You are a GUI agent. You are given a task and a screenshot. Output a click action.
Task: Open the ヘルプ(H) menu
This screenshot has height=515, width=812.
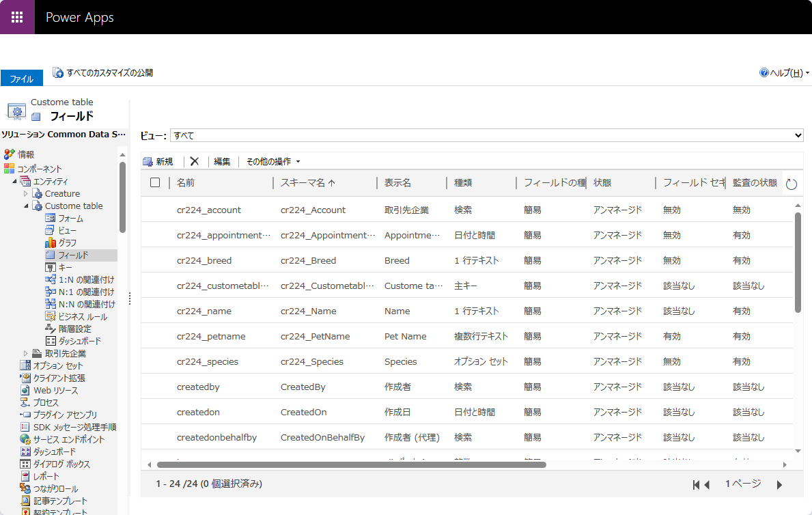781,73
